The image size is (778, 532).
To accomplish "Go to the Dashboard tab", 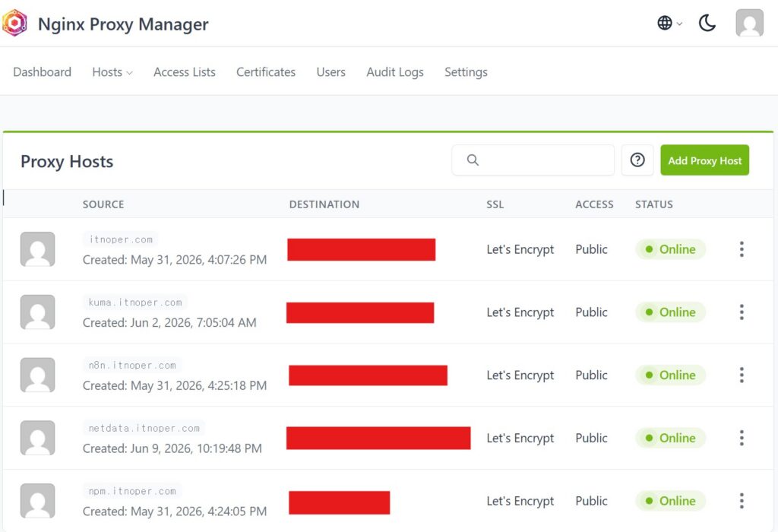I will pyautogui.click(x=43, y=72).
